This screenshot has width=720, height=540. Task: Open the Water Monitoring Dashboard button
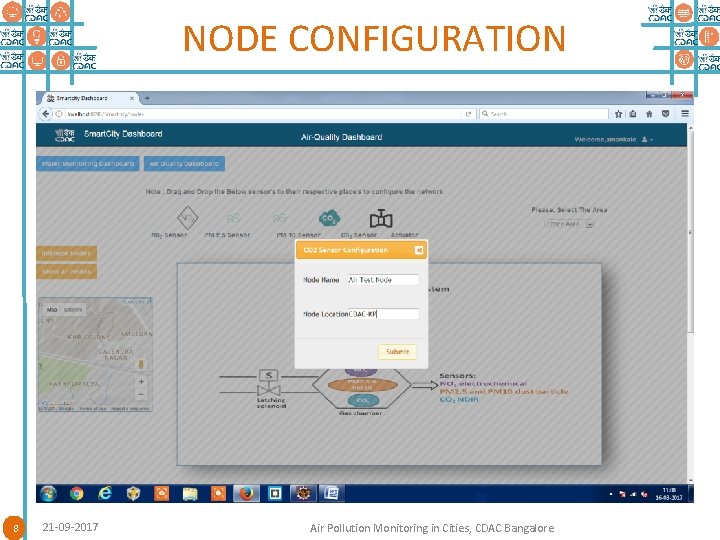(x=88, y=163)
